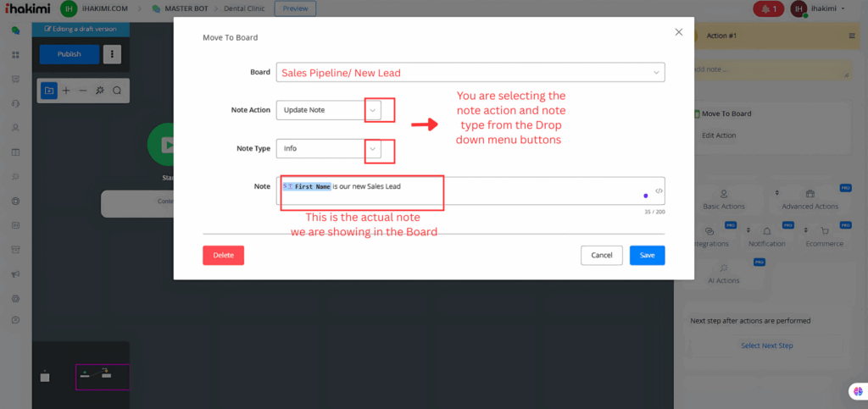Image resolution: width=868 pixels, height=409 pixels.
Task: Click the red Delete button
Action: (223, 255)
